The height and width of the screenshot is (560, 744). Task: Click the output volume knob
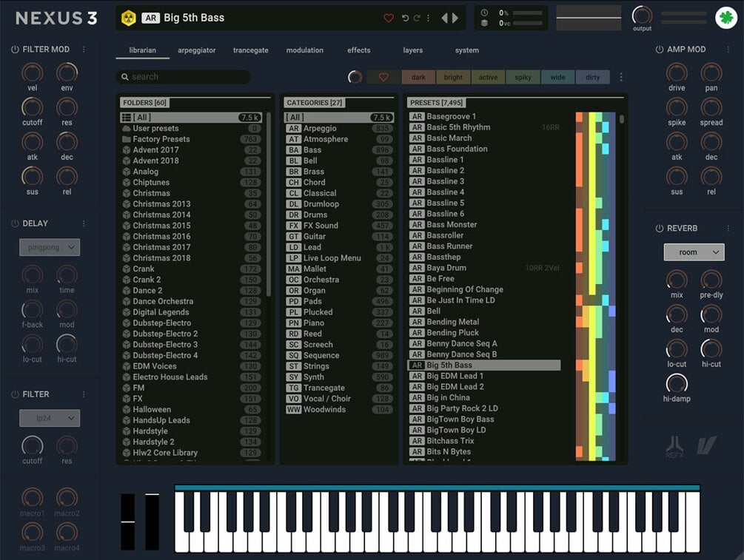tap(642, 16)
